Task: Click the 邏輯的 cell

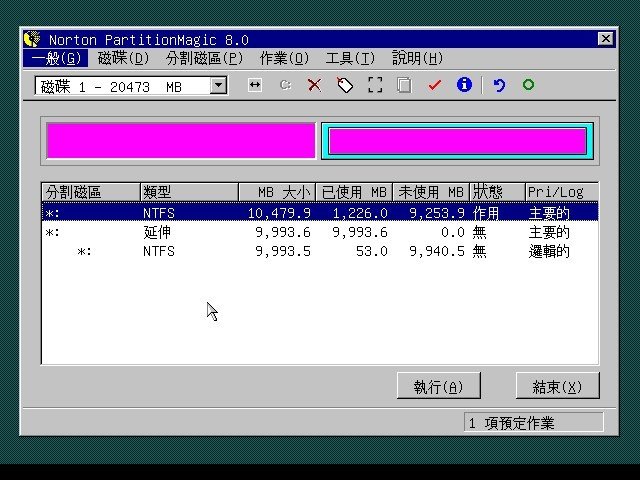Action: [549, 251]
